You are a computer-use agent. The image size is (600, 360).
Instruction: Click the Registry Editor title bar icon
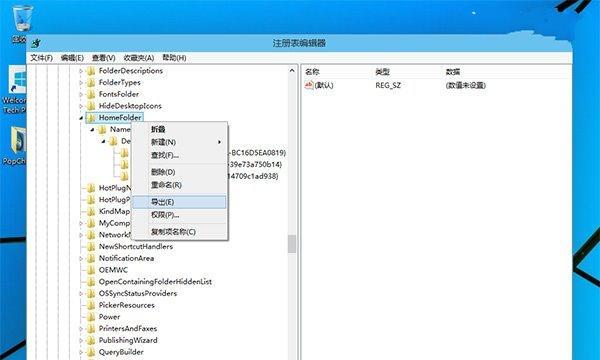click(36, 43)
